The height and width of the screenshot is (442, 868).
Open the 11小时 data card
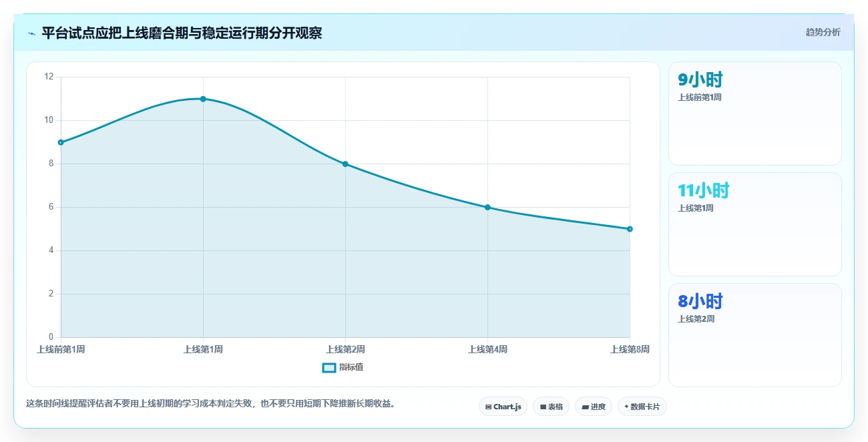click(x=755, y=224)
